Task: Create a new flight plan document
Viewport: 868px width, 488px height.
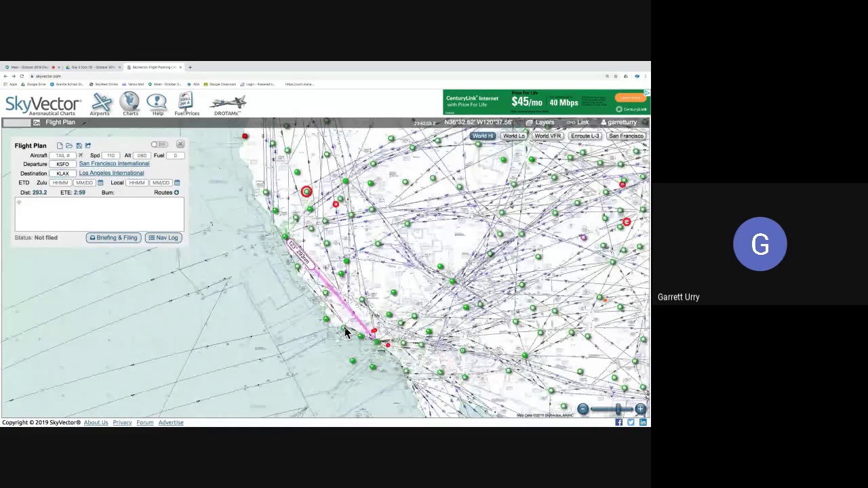Action: [60, 145]
